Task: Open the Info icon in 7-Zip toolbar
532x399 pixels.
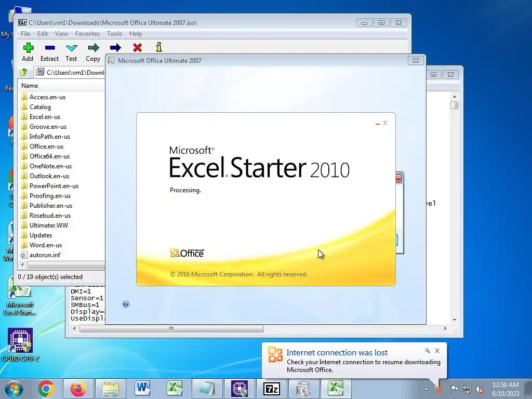Action: (159, 47)
